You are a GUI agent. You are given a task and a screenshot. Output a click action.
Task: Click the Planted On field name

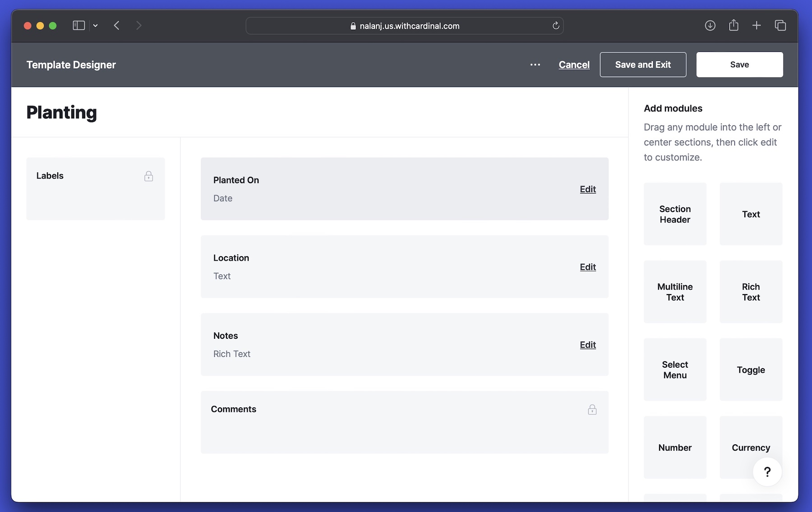pyautogui.click(x=236, y=180)
